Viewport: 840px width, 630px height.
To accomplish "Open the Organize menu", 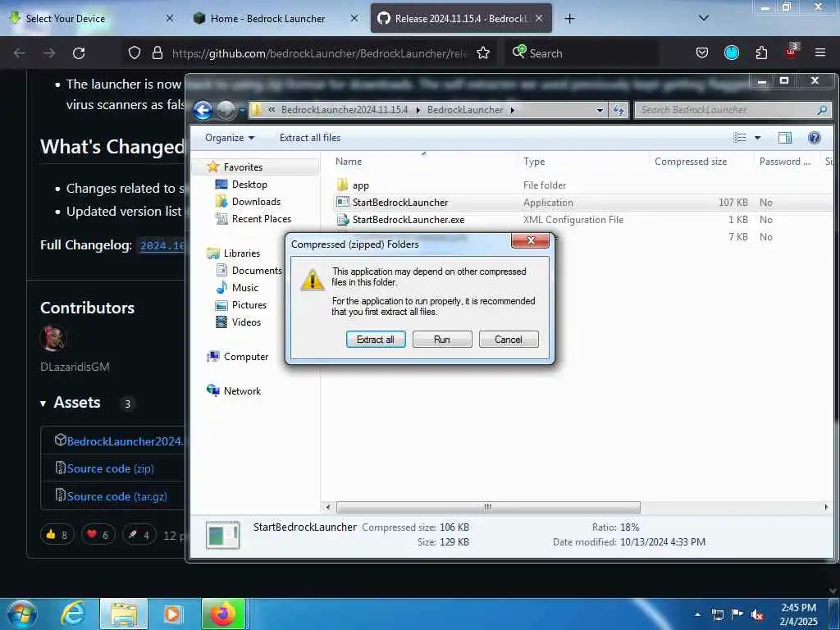I will click(230, 138).
